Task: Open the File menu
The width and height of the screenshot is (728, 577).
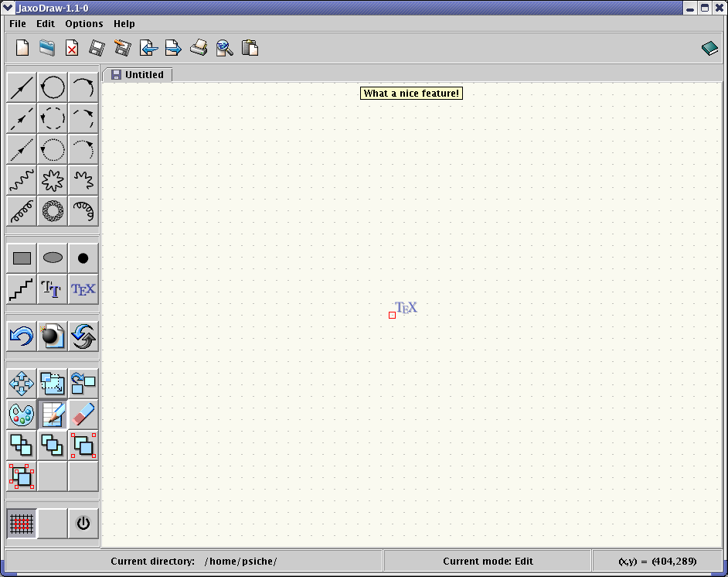Action: pos(18,24)
